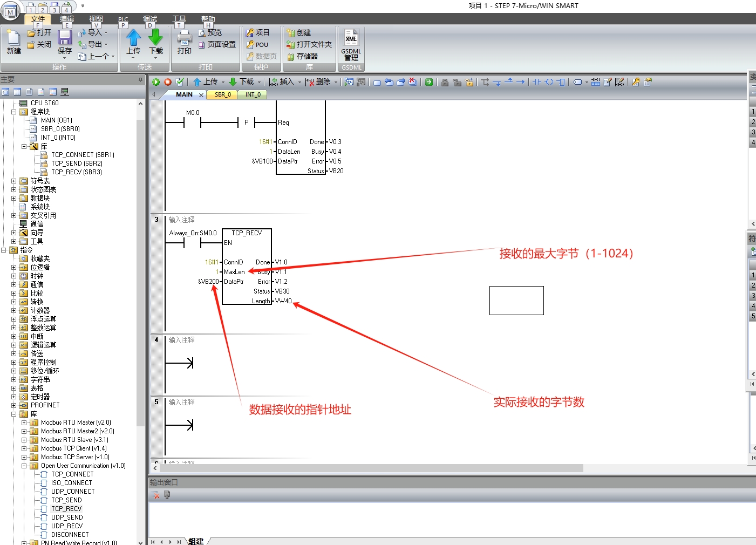Open the PLC ribbon menu tab
756x545 pixels.
(123, 20)
